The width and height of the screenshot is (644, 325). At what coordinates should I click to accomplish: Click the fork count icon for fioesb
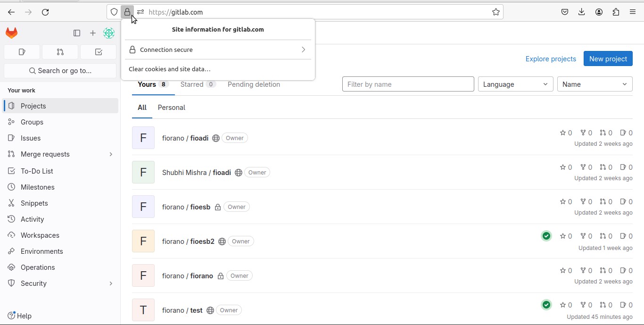[x=583, y=202]
